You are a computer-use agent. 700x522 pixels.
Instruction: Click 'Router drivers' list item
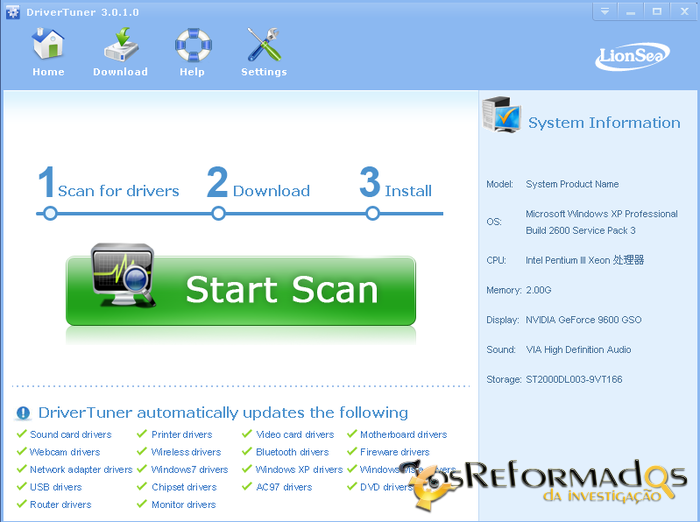pyautogui.click(x=60, y=505)
